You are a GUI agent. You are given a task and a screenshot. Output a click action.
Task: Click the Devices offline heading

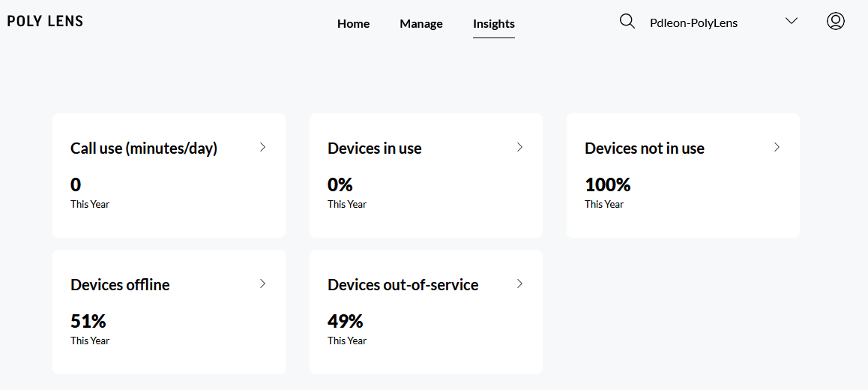120,285
